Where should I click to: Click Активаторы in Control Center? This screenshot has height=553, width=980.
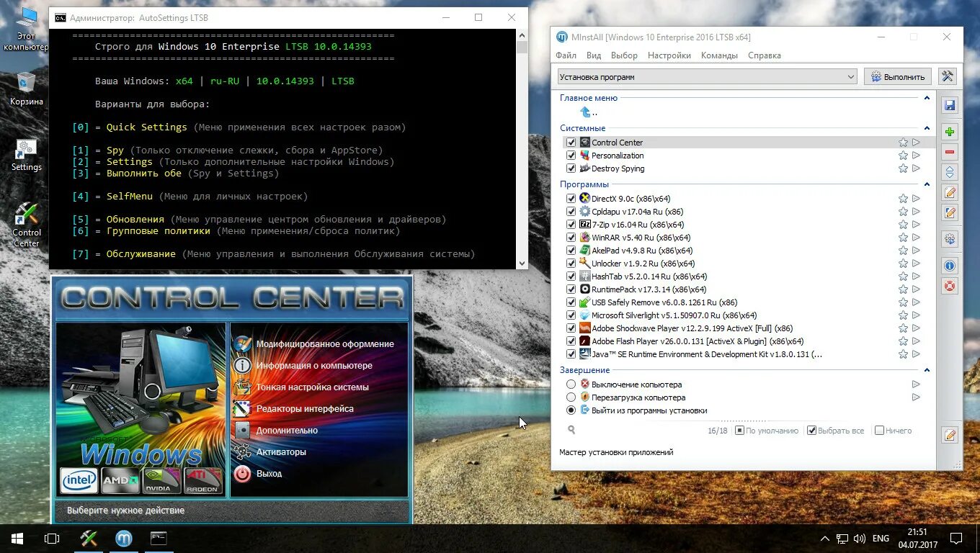point(281,452)
